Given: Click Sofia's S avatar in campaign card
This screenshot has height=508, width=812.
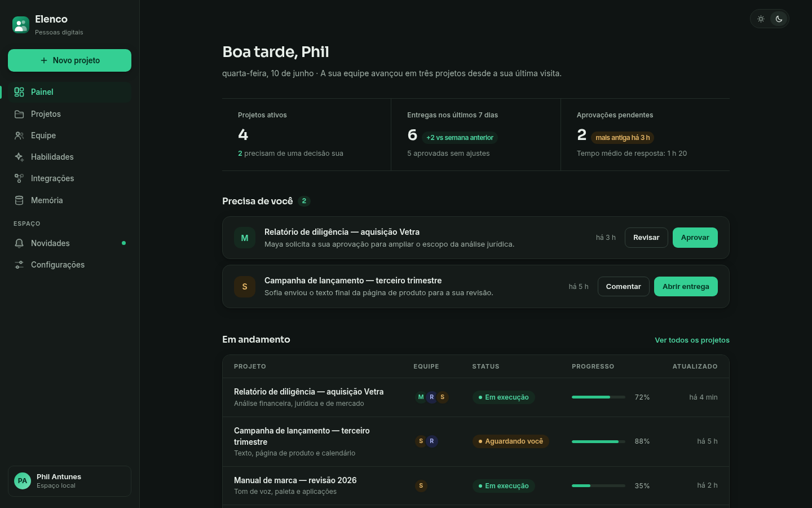Looking at the screenshot, I should click(245, 287).
